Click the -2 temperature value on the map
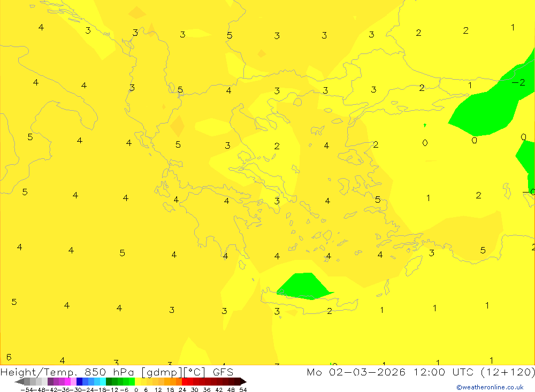 point(518,82)
